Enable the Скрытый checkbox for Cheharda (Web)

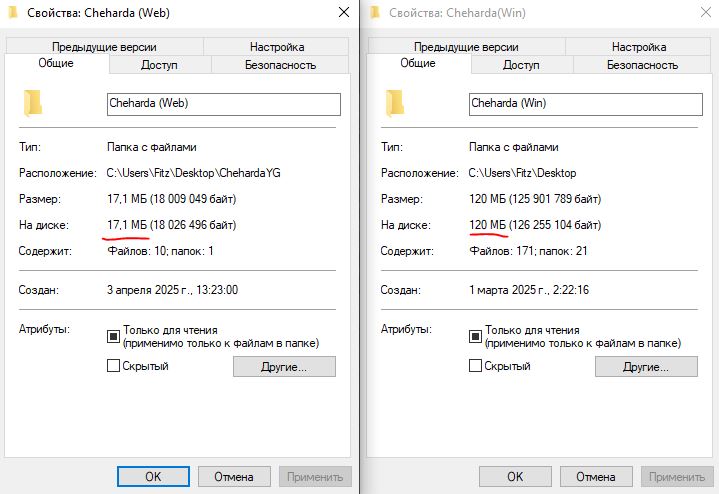click(x=113, y=366)
